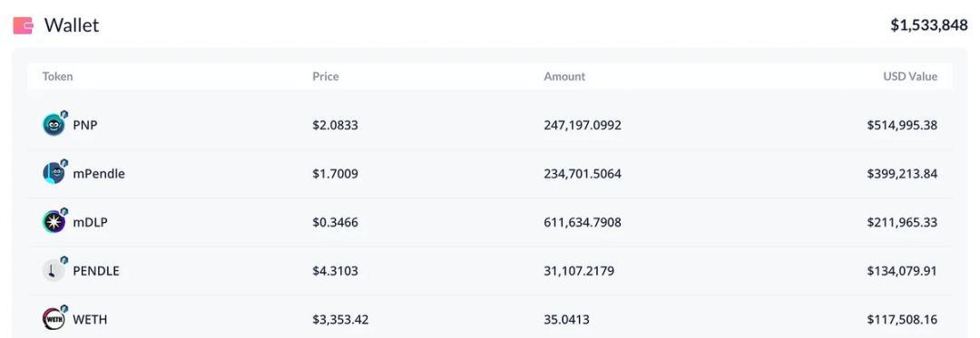Select the mDLP token name
This screenshot has height=338, width=980.
[x=90, y=222]
